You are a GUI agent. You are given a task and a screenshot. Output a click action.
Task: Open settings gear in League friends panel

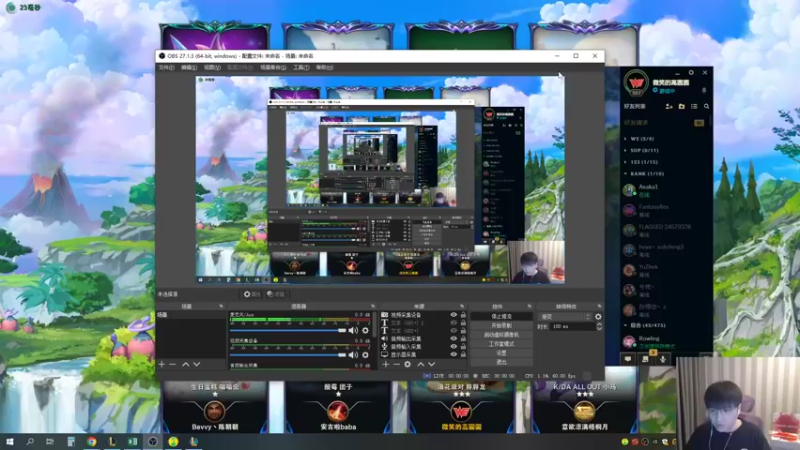coord(691,72)
